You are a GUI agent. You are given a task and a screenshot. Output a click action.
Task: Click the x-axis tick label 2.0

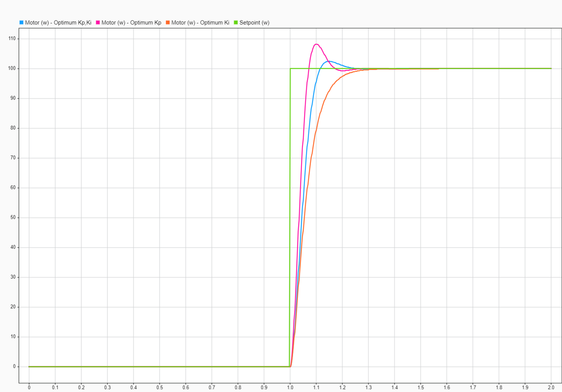[x=551, y=388]
